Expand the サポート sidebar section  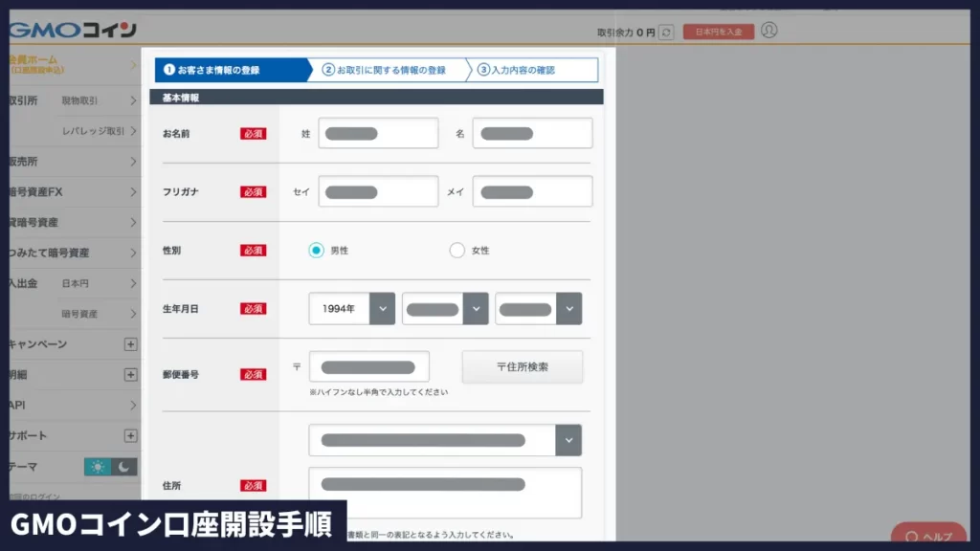click(130, 435)
